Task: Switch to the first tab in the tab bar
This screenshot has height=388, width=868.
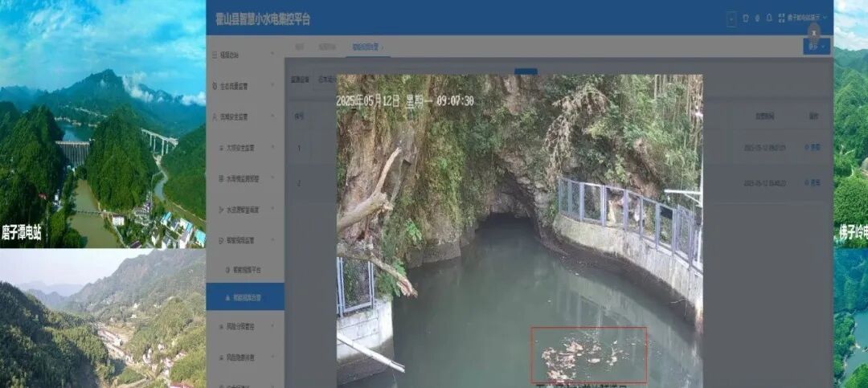Action: click(x=299, y=47)
